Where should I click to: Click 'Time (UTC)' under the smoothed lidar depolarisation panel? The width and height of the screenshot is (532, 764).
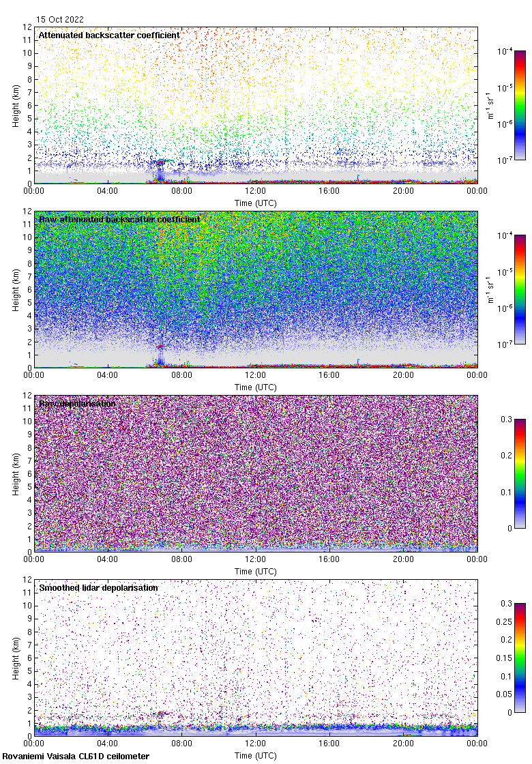tap(255, 756)
